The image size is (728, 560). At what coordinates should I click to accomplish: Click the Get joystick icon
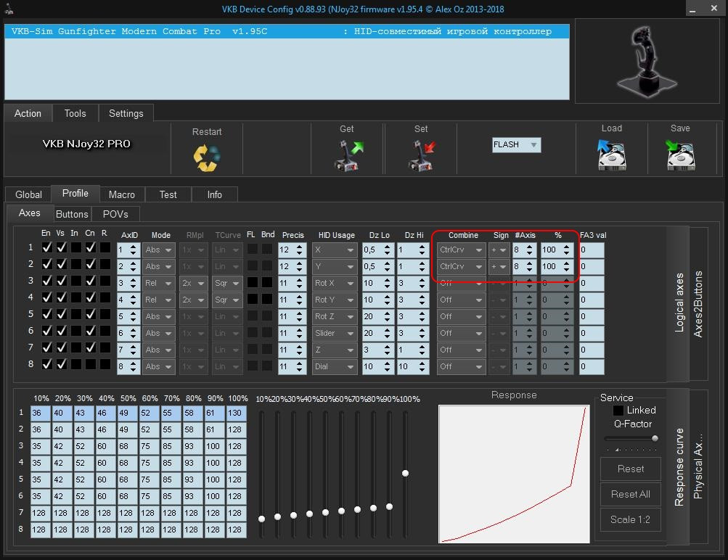(x=348, y=155)
